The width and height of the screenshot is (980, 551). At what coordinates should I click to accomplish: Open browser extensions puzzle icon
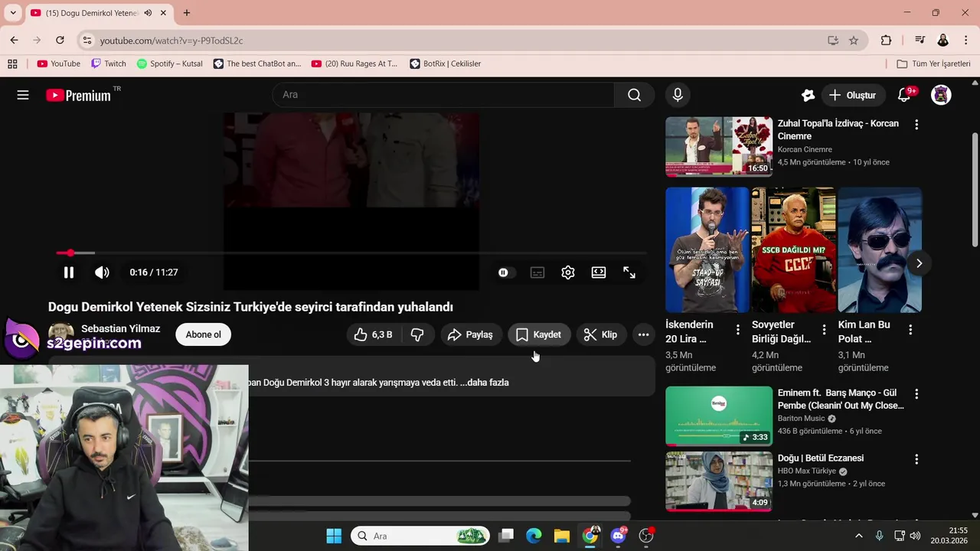pos(886,41)
